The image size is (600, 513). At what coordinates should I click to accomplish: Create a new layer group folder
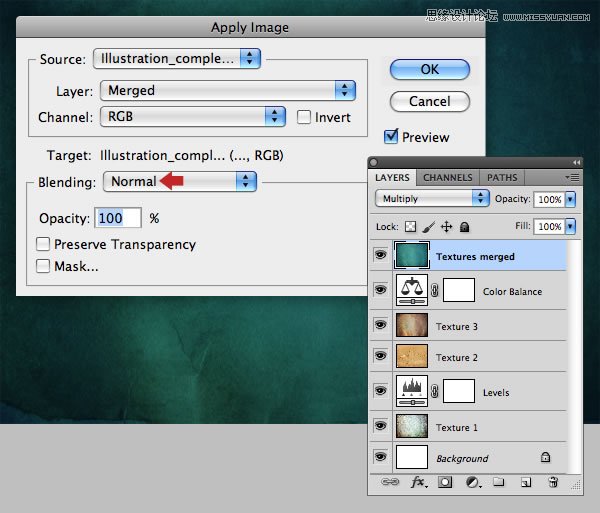[x=499, y=482]
